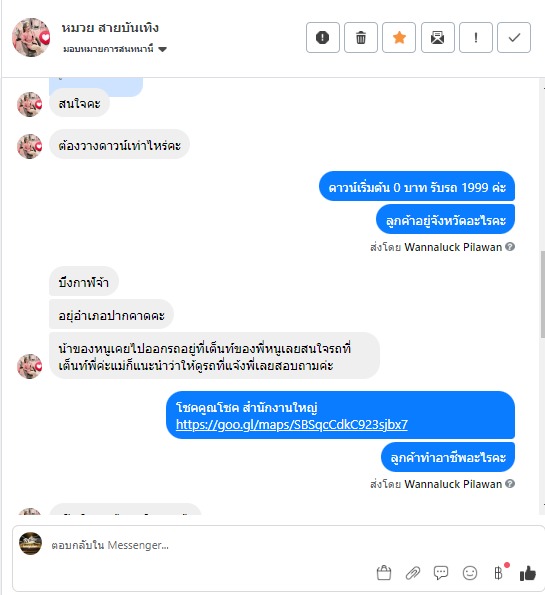Viewport: 545px width, 595px height.
Task: Click the conversation vertical scrollbar thumb
Action: tap(543, 294)
